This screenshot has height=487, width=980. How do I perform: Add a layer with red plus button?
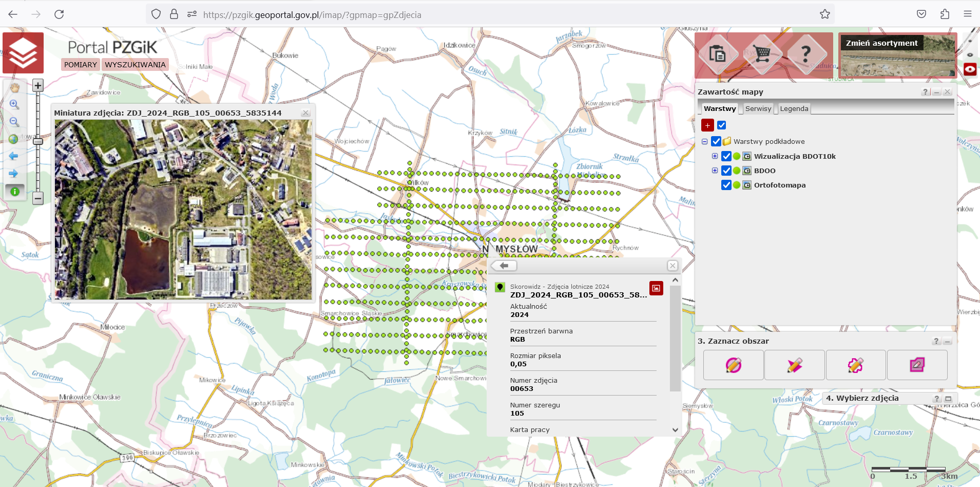(707, 125)
